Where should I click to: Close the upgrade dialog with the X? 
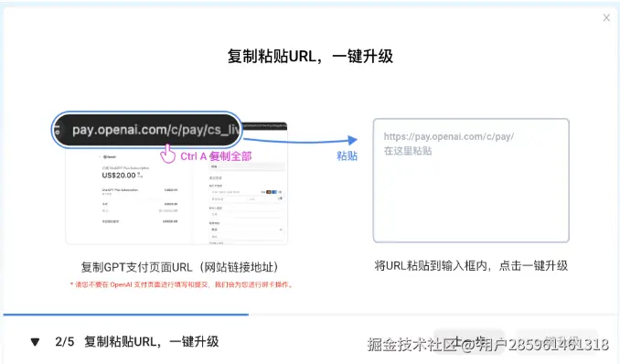(606, 17)
